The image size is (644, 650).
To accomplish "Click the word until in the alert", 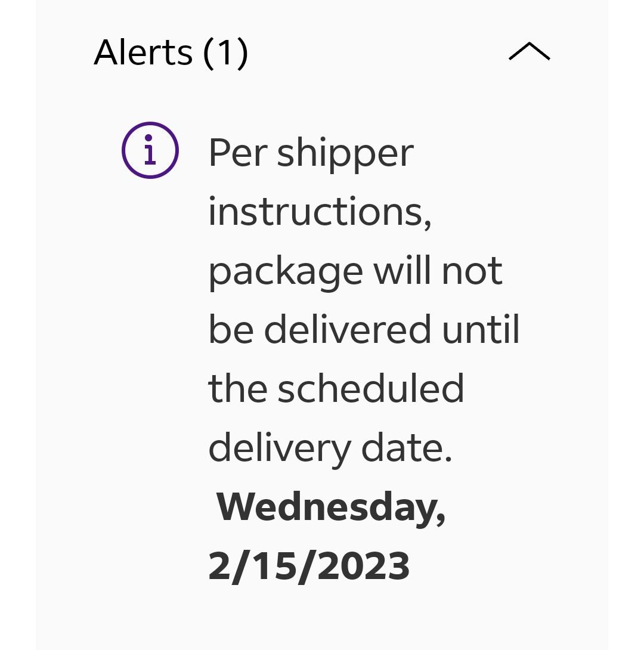I will (480, 329).
